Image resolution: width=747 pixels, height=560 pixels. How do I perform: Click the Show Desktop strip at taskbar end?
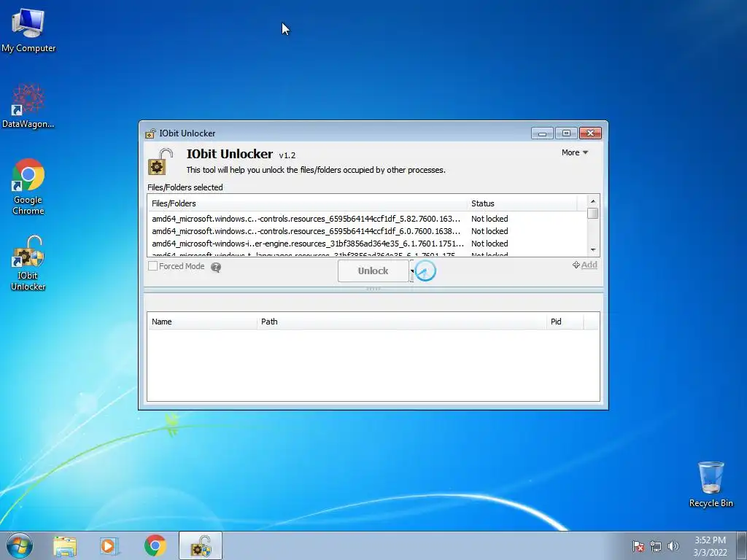click(742, 545)
